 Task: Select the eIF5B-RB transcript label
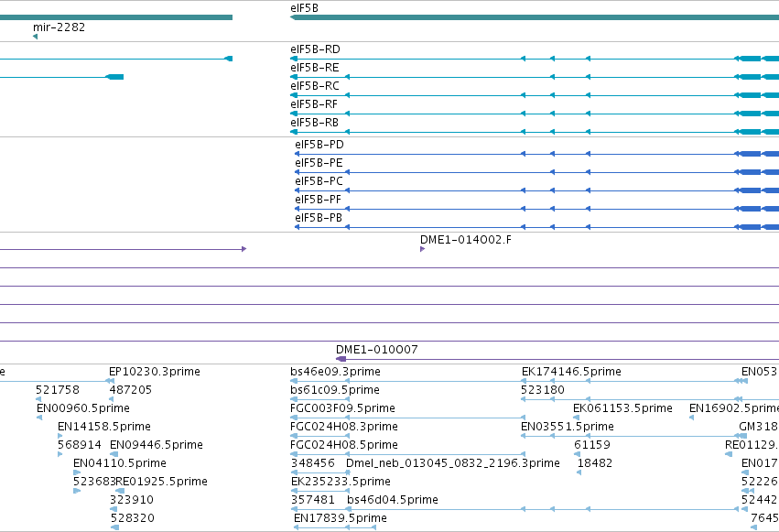pos(315,123)
